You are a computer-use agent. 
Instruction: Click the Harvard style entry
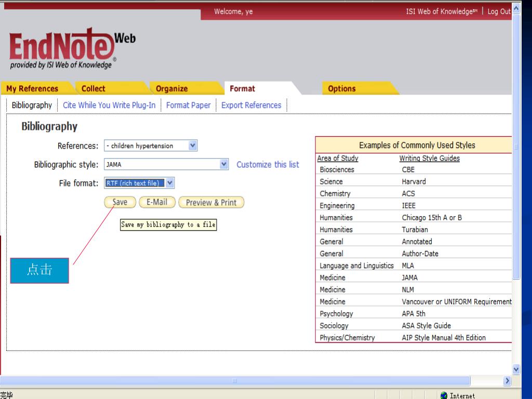click(414, 181)
